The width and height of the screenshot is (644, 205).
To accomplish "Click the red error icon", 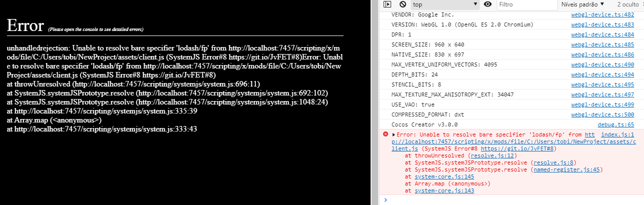I will [385, 134].
